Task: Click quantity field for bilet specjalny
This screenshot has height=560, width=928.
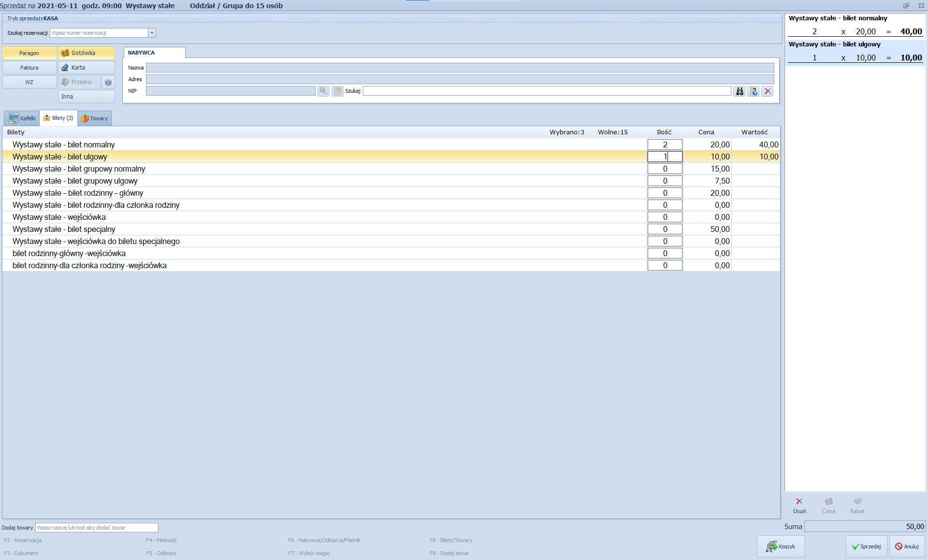Action: [665, 230]
